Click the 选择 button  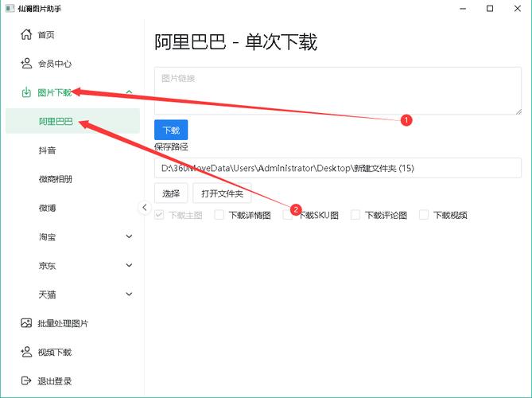[171, 193]
